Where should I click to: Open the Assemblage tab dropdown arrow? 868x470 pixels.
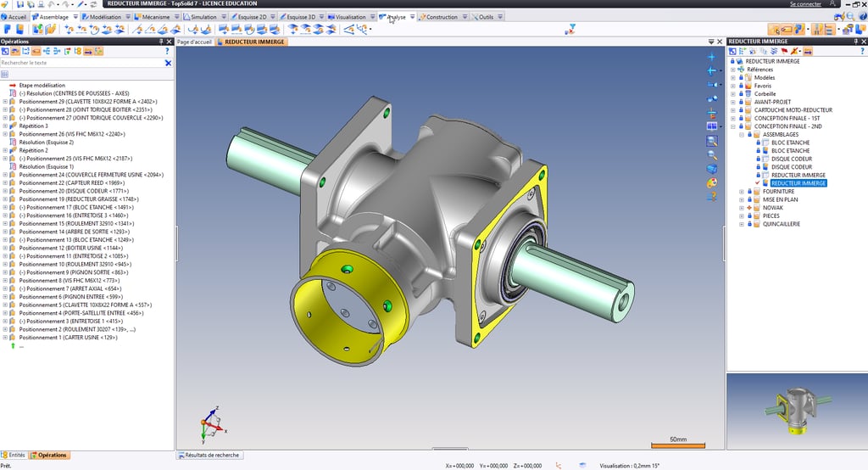click(x=75, y=17)
